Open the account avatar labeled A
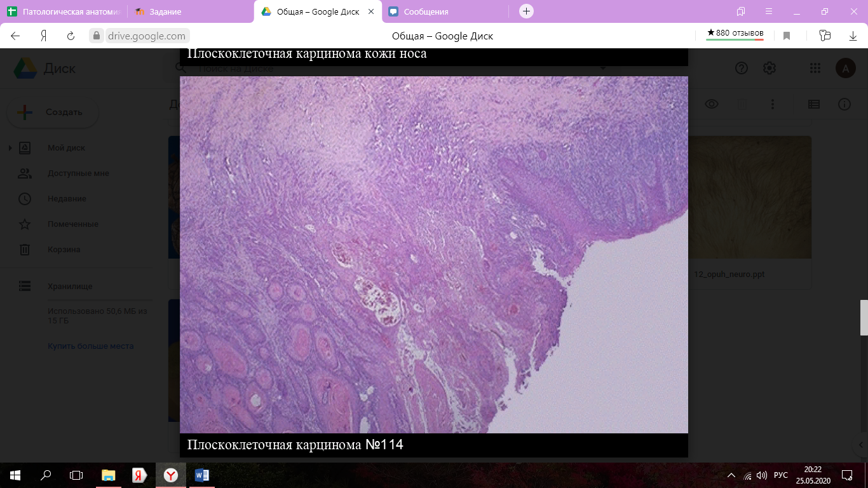 tap(845, 68)
